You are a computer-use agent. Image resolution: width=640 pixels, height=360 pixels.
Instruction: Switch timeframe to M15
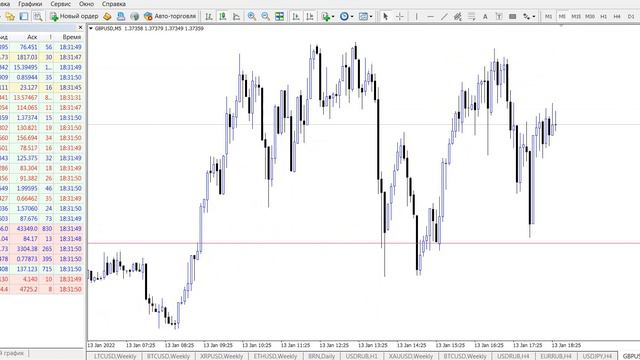[576, 16]
